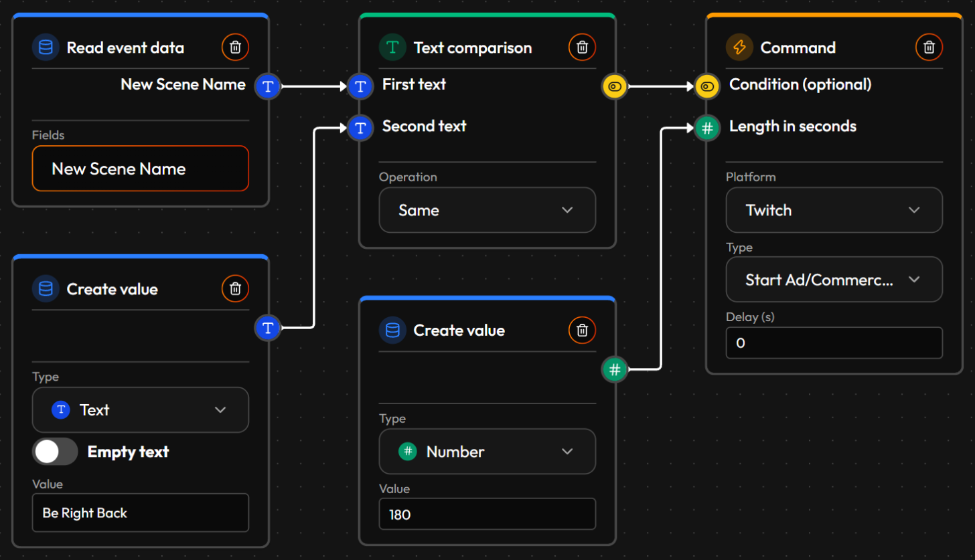Delete the Text comparison node
The image size is (975, 560).
tap(582, 48)
